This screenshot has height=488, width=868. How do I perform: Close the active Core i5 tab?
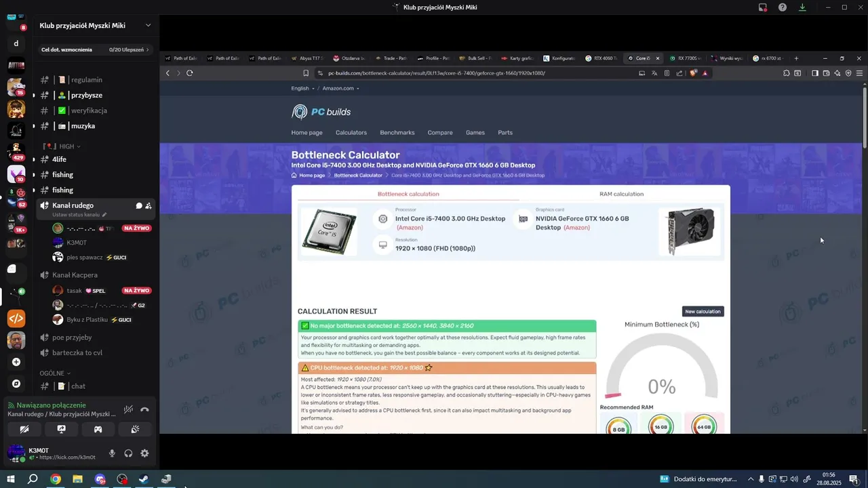[x=657, y=58]
